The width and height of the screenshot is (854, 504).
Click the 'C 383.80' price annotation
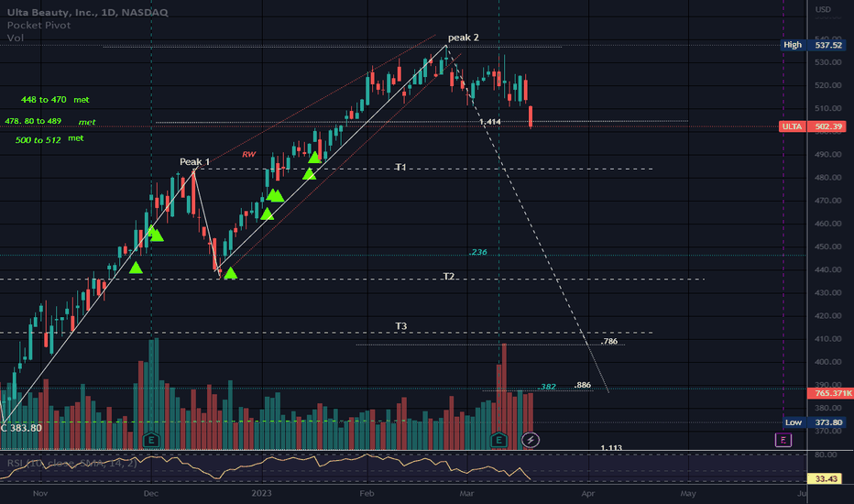click(x=21, y=428)
